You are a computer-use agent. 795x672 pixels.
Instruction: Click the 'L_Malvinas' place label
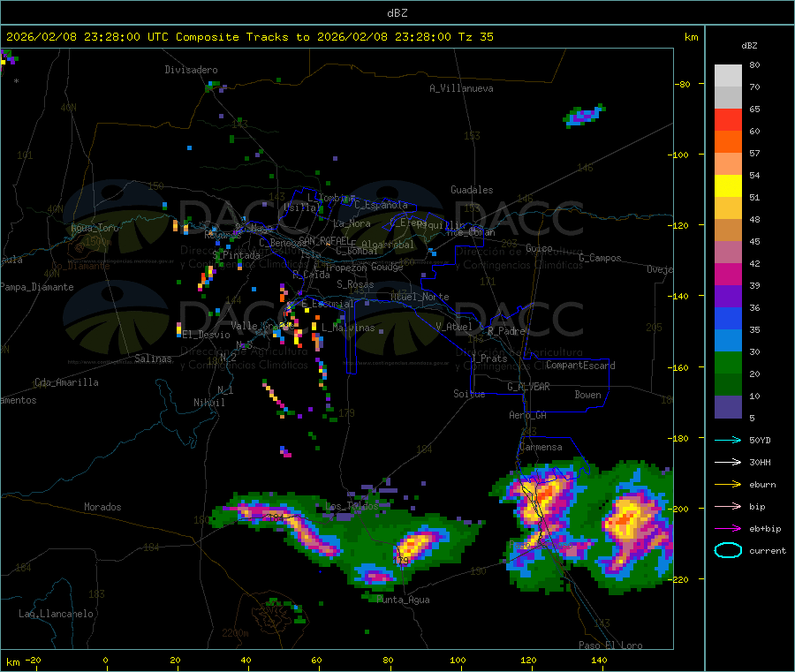(x=348, y=328)
